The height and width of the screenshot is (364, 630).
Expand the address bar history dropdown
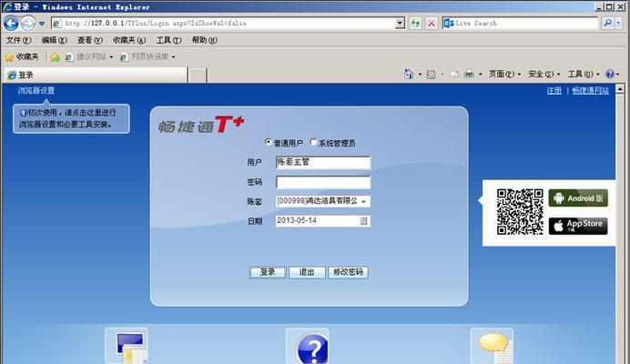click(x=400, y=24)
